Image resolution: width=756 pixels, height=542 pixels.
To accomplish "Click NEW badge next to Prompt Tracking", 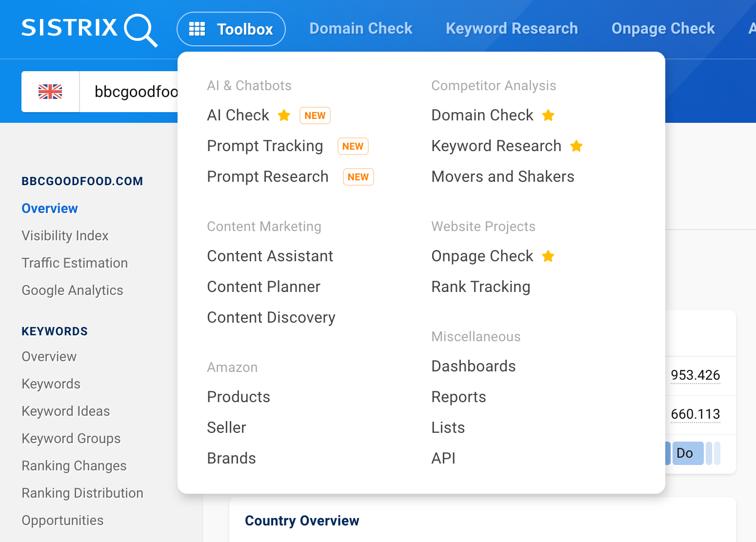I will (353, 146).
